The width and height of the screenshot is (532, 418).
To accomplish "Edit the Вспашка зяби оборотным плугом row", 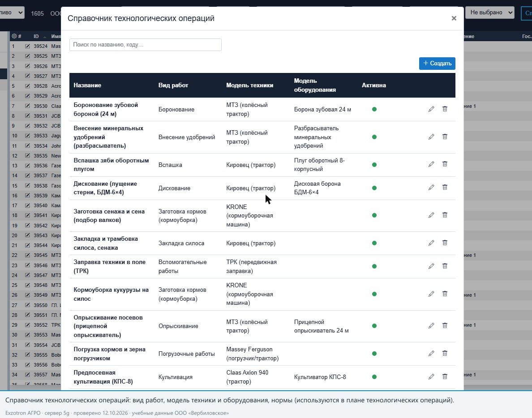I will click(431, 164).
